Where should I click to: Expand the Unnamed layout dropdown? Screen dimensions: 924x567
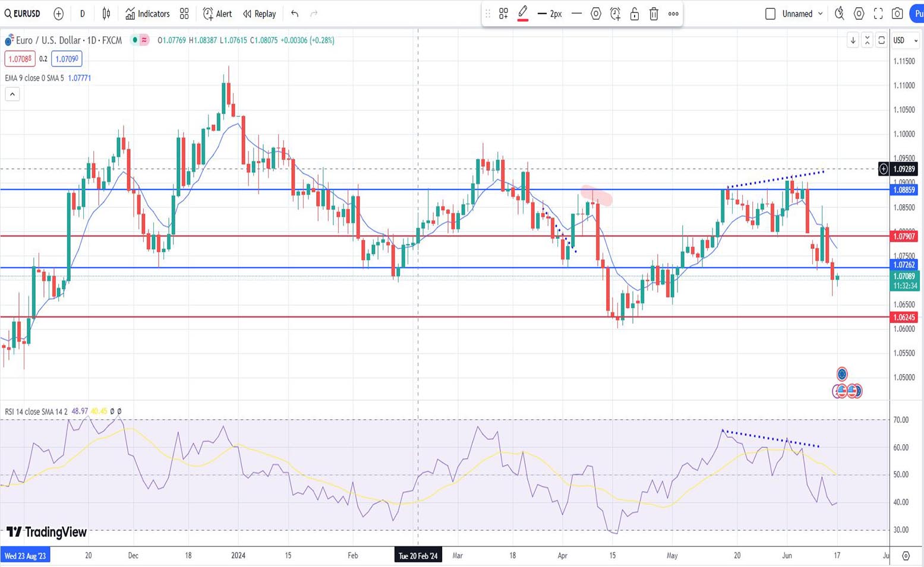pyautogui.click(x=821, y=14)
